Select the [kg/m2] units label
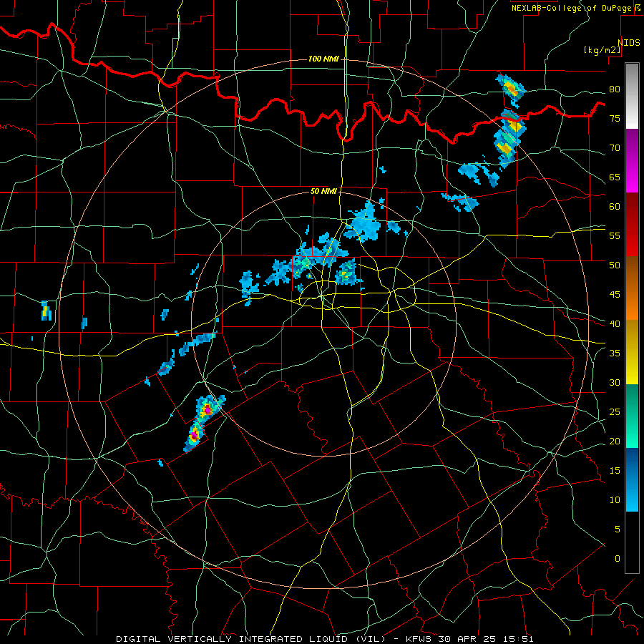Image resolution: width=644 pixels, height=644 pixels. coord(602,50)
